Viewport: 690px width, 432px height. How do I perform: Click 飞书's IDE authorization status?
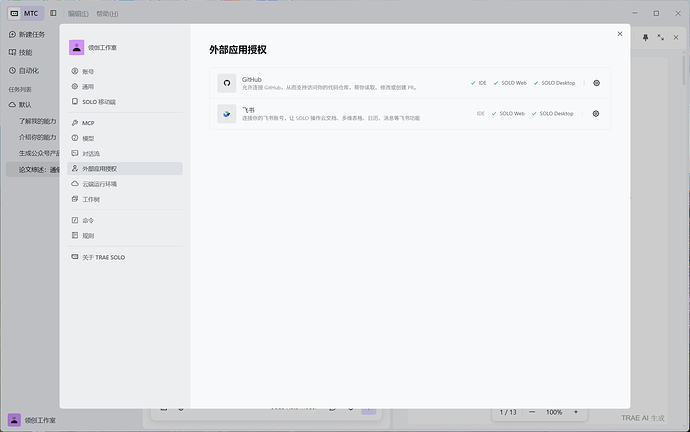point(481,113)
